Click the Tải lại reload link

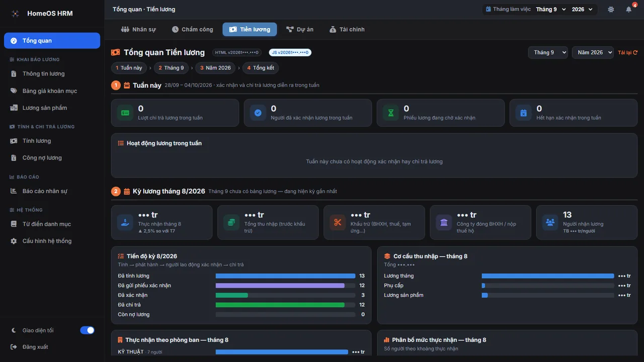pyautogui.click(x=628, y=52)
